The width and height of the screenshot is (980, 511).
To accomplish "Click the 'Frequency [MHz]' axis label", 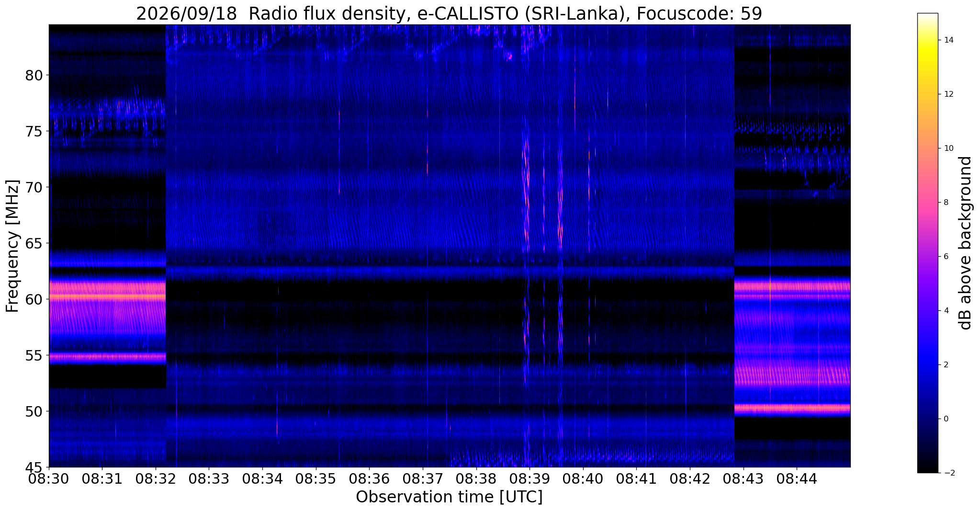I will (x=12, y=246).
